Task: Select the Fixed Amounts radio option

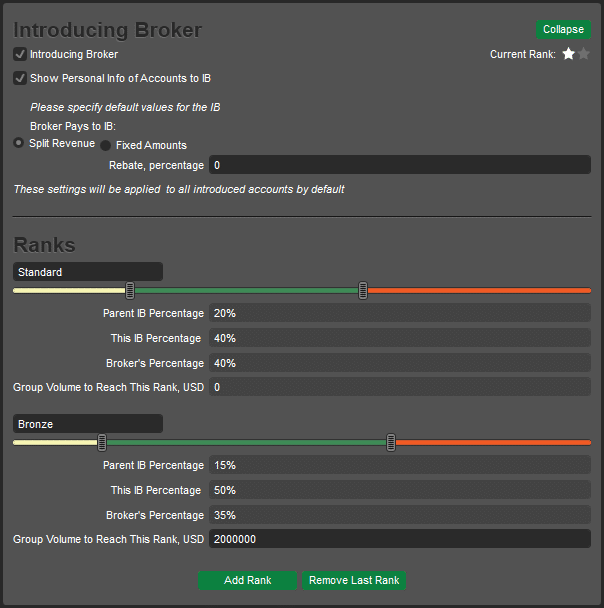Action: [106, 145]
